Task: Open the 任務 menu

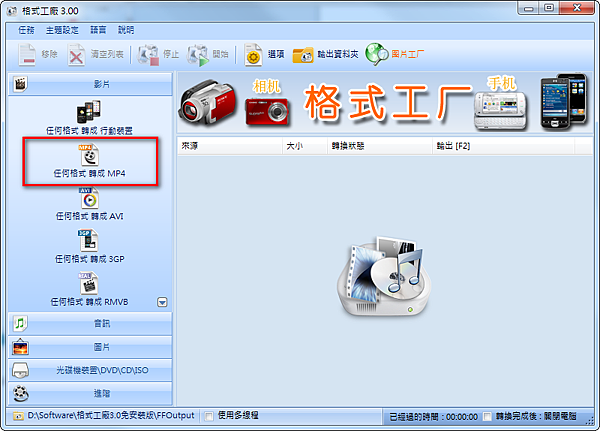Action: pos(26,30)
